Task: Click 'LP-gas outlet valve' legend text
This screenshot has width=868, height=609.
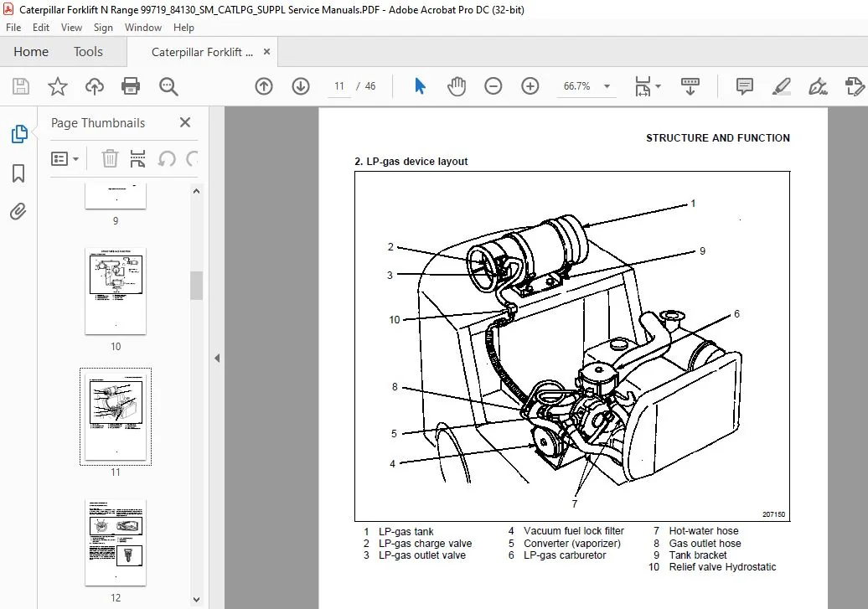Action: [x=421, y=555]
